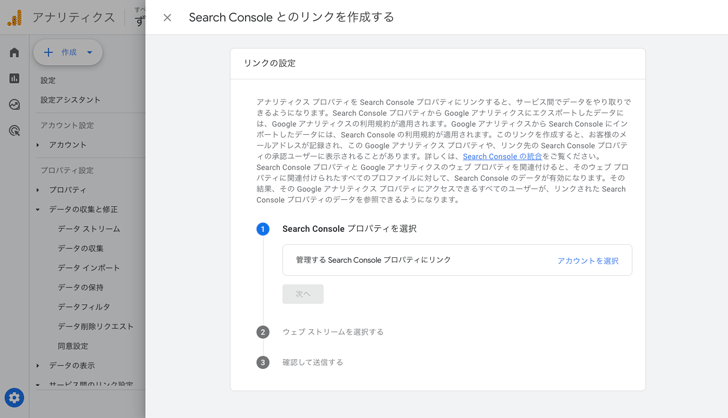728x418 pixels.
Task: Open データ ストリーム settings
Action: click(89, 229)
